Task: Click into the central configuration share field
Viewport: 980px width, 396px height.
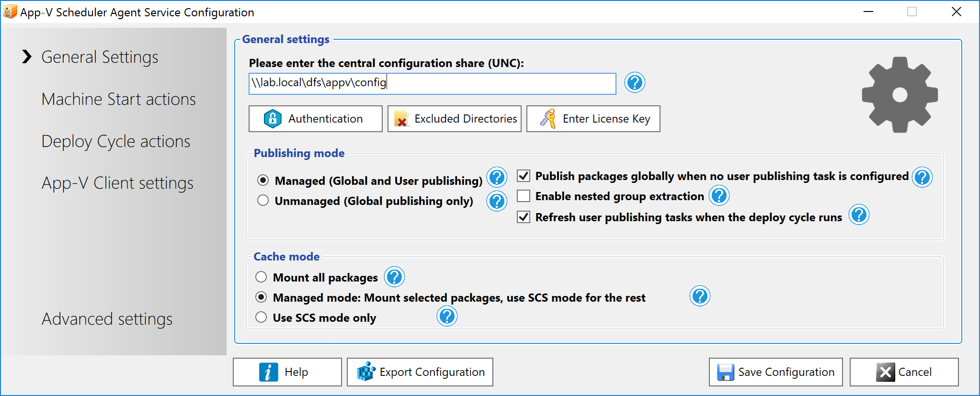Action: (x=432, y=84)
